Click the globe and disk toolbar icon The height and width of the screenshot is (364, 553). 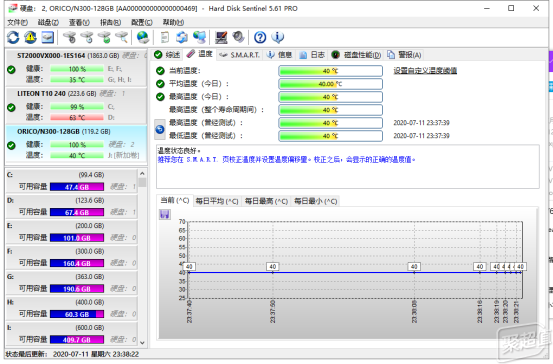143,37
